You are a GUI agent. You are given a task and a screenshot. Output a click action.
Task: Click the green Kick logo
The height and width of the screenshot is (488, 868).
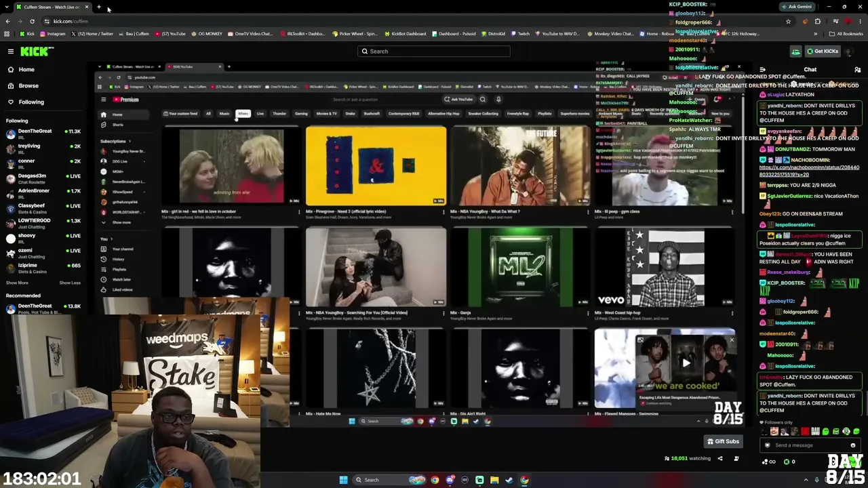[37, 52]
